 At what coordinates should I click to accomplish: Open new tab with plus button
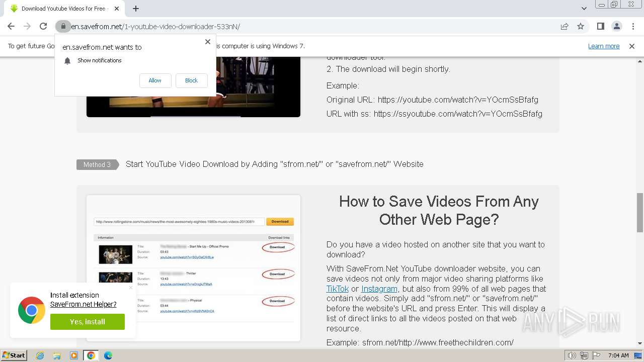[136, 9]
